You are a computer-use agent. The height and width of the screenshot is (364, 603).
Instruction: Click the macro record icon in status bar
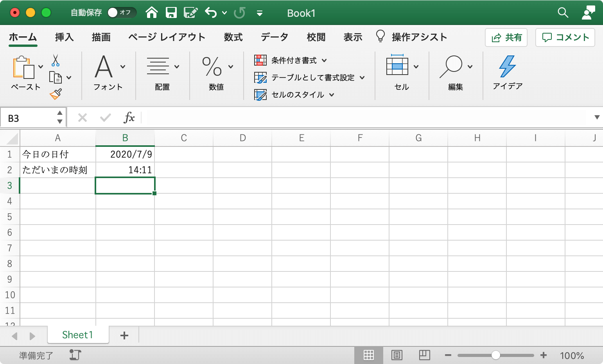tap(75, 355)
